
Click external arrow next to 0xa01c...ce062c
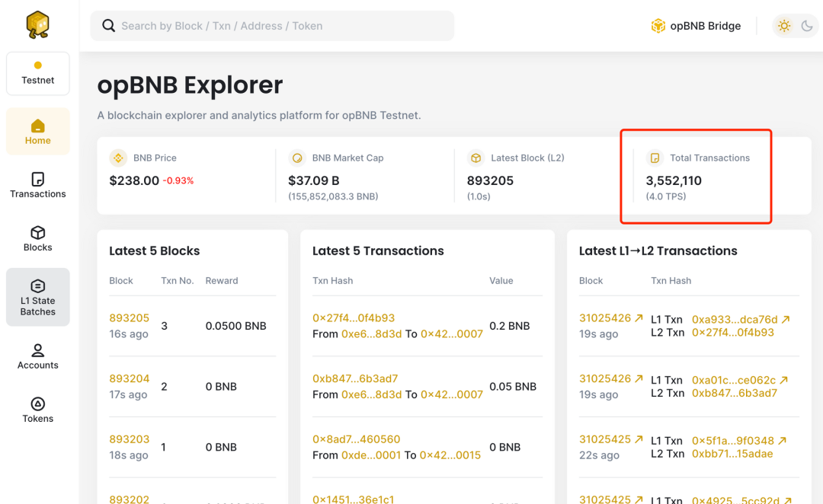[x=783, y=380]
